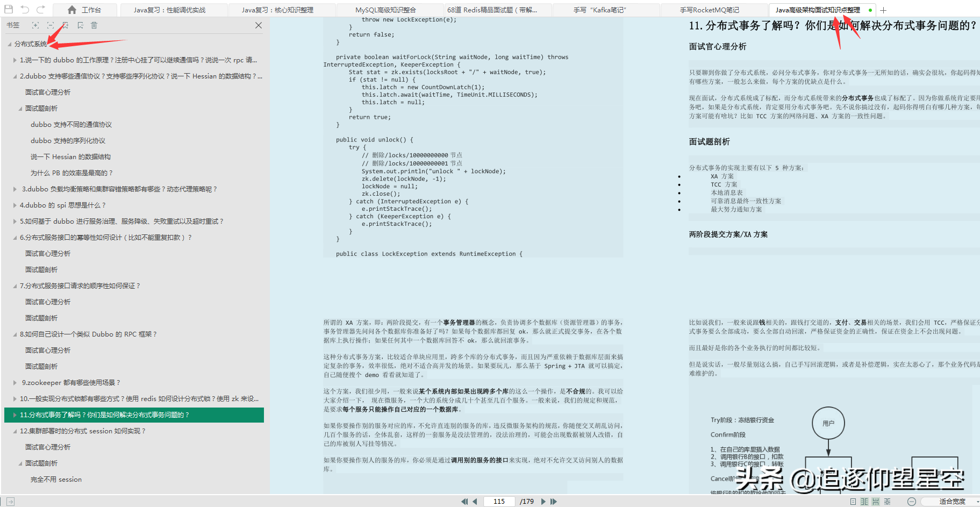Switch to two-page continuous view
The width and height of the screenshot is (980, 507).
coord(888,502)
